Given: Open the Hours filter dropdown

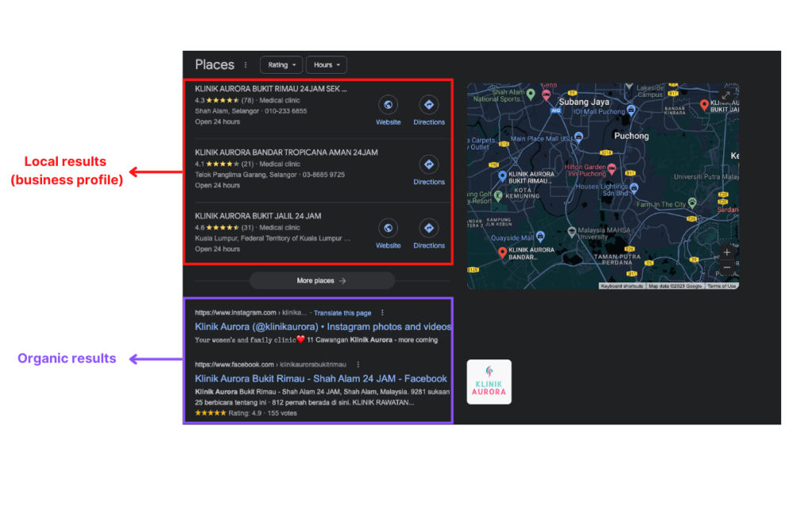Looking at the screenshot, I should [327, 65].
